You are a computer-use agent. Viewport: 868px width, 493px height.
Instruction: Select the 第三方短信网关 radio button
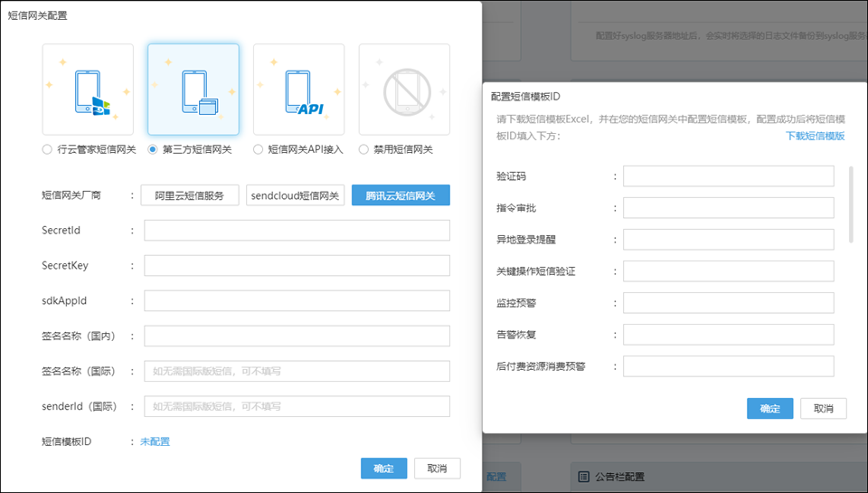pyautogui.click(x=153, y=149)
